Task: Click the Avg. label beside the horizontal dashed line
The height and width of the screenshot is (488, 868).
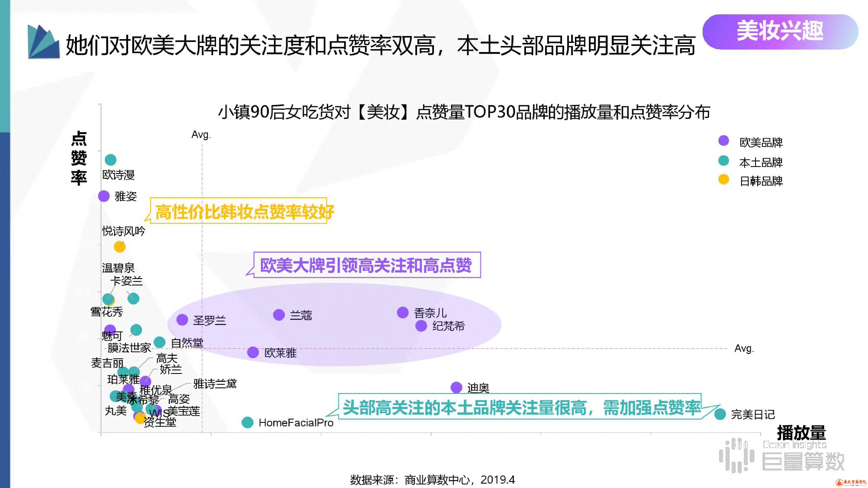Action: tap(744, 349)
